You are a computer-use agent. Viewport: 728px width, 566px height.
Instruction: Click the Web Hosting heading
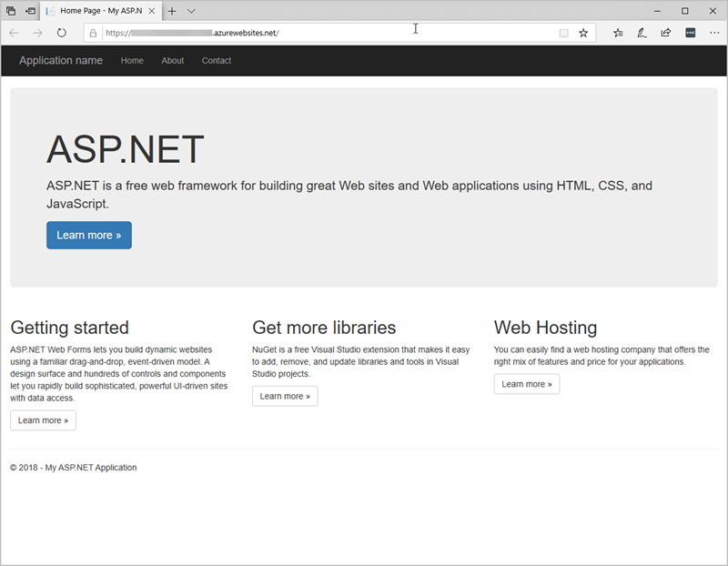click(545, 328)
